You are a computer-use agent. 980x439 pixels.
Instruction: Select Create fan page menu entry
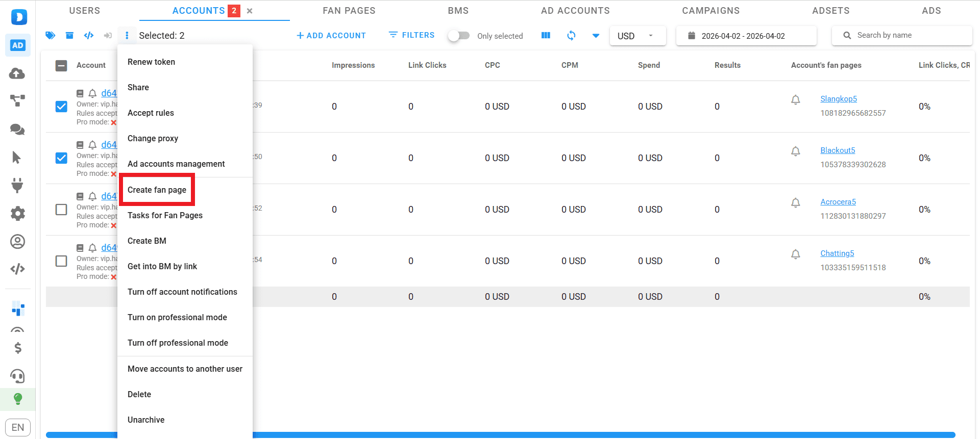coord(157,190)
